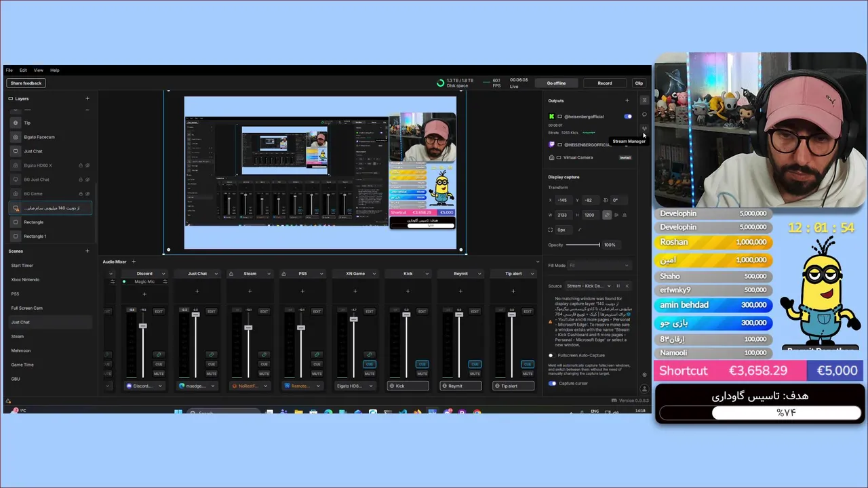Click the link icon on the Steam channel
868x488 pixels.
(x=264, y=354)
